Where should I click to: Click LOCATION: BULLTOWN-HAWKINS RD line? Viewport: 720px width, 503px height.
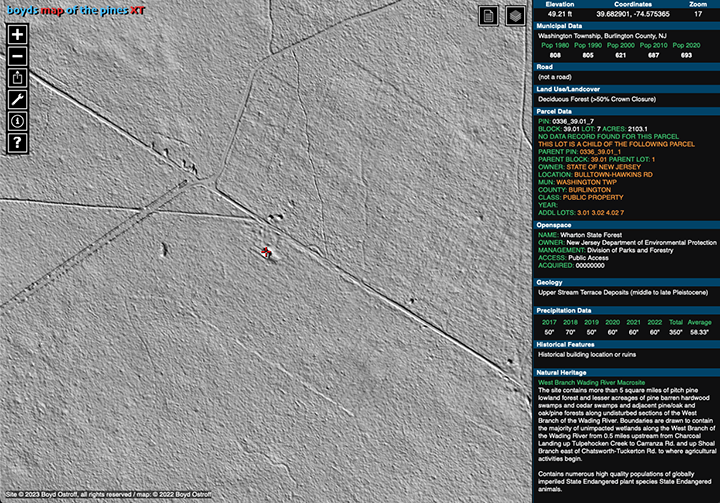pyautogui.click(x=595, y=175)
